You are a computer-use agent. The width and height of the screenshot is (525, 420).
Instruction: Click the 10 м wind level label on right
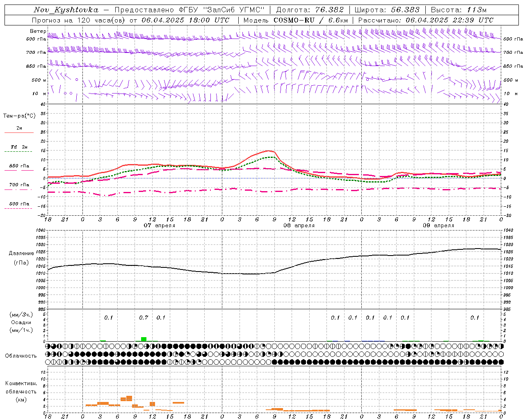[510, 94]
